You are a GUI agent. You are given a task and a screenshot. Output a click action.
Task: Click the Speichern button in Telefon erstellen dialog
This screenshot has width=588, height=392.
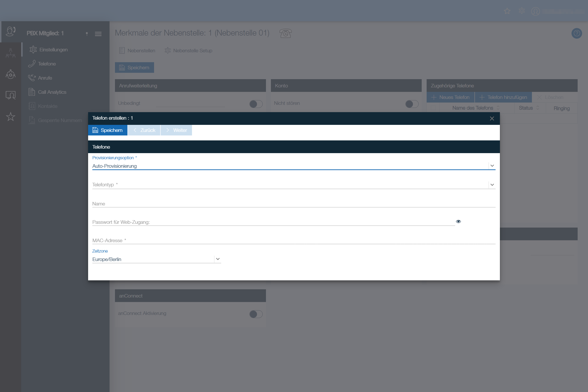pyautogui.click(x=108, y=130)
